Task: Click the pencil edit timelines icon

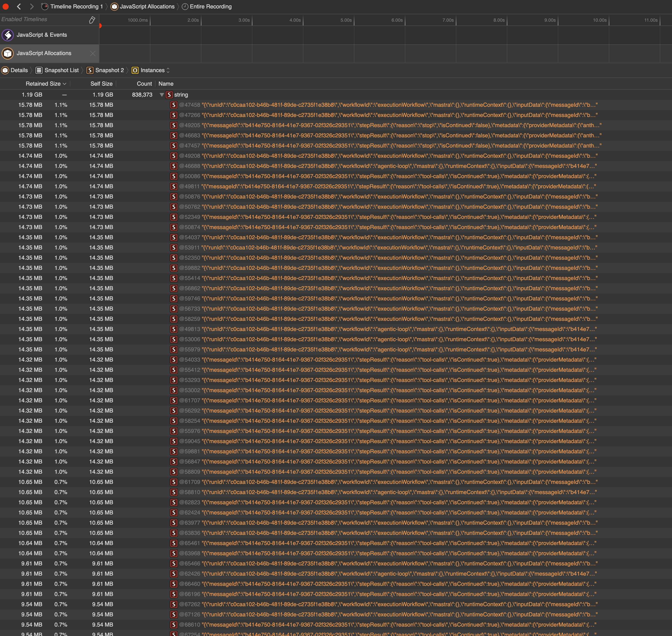Action: (x=92, y=20)
